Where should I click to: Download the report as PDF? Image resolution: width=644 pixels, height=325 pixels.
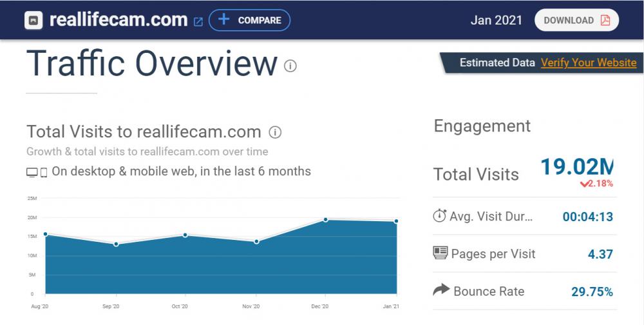[x=576, y=20]
